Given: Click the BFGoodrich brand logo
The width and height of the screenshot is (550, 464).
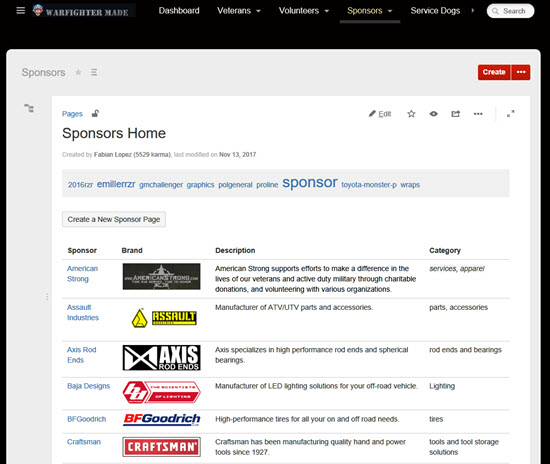Looking at the screenshot, I should click(161, 419).
